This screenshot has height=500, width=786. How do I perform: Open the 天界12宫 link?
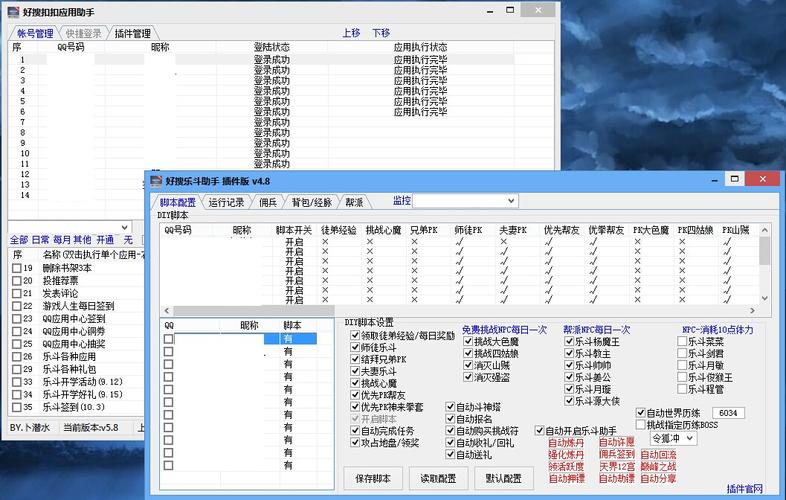617,466
